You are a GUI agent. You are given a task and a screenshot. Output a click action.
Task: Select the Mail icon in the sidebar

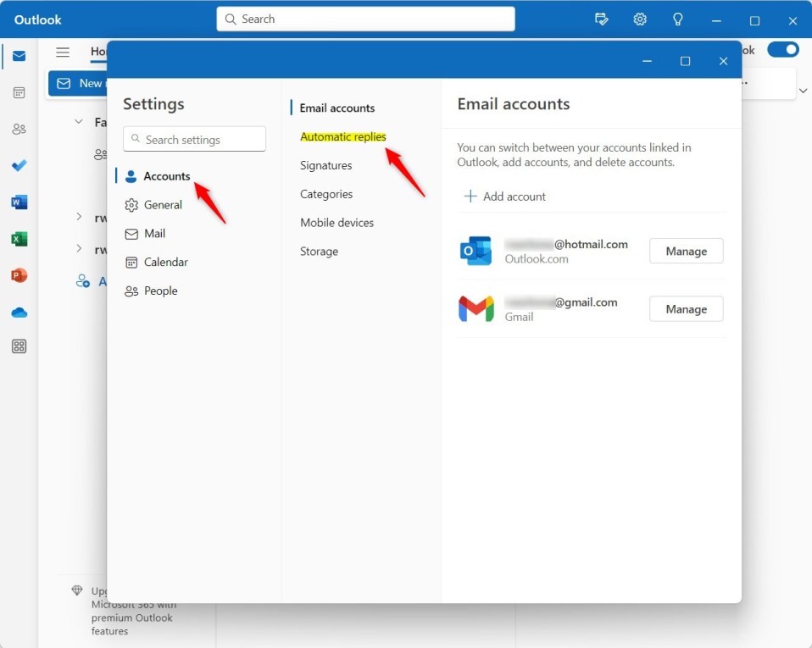tap(19, 56)
